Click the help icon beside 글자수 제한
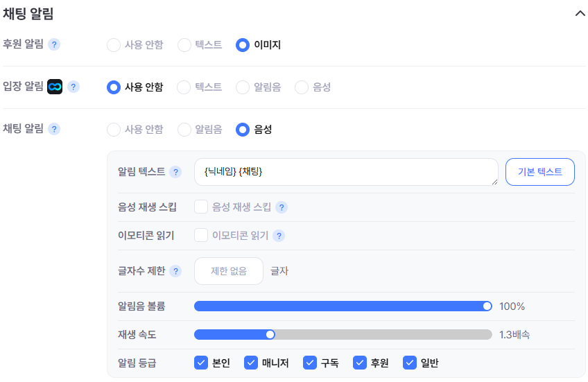 click(x=176, y=271)
